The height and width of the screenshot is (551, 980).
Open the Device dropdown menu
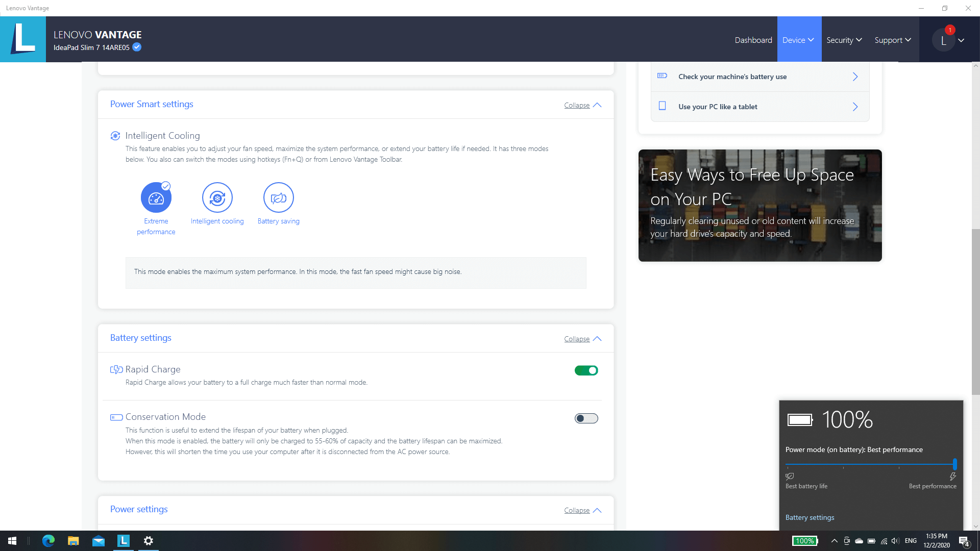point(799,40)
